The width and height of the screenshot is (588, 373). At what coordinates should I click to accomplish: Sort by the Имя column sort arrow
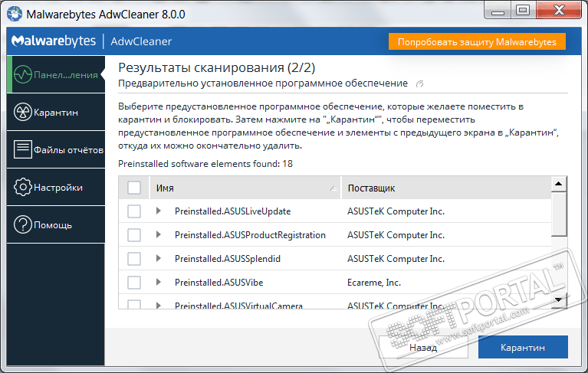click(333, 188)
